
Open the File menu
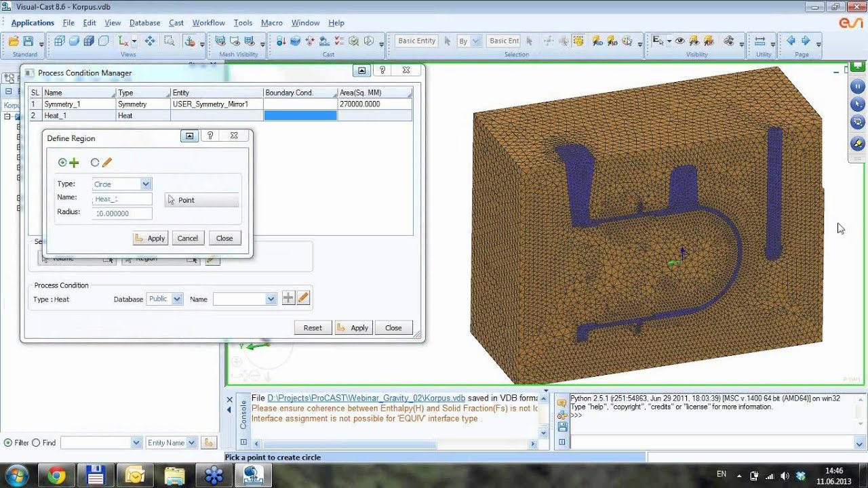(x=68, y=23)
